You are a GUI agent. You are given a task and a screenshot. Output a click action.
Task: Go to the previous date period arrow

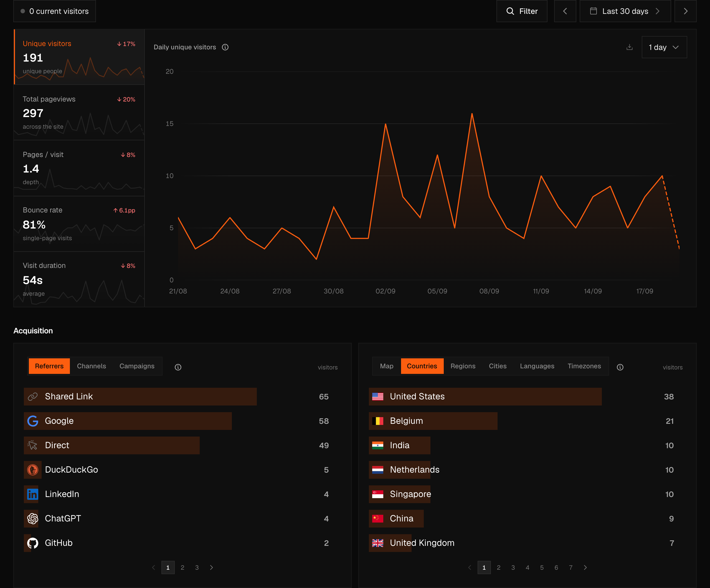click(565, 11)
